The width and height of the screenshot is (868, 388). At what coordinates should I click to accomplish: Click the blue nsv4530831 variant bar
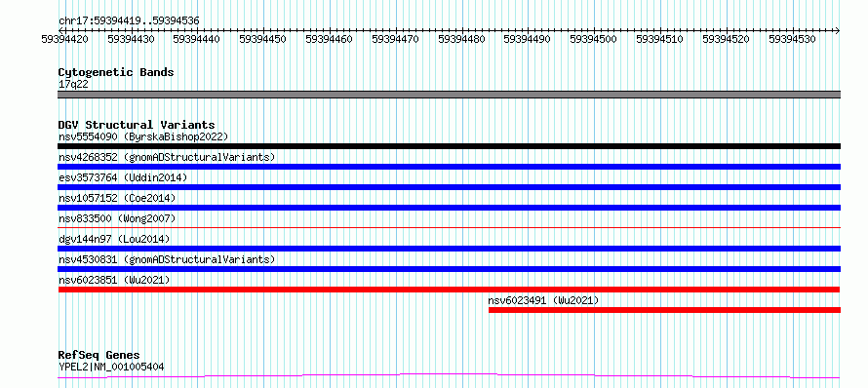(x=449, y=269)
